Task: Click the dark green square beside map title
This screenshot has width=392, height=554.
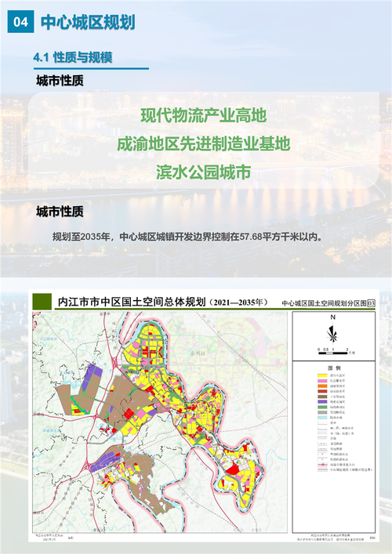Action: tap(42, 302)
